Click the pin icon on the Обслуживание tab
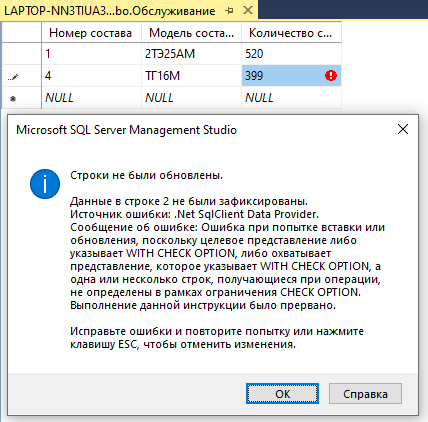 [x=229, y=11]
